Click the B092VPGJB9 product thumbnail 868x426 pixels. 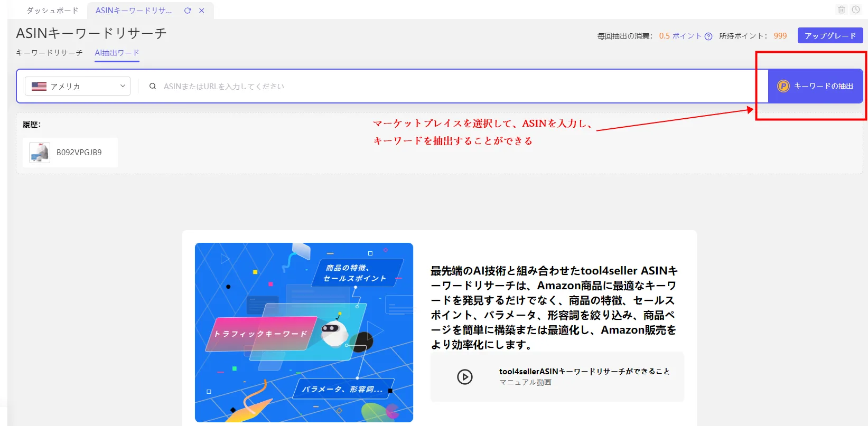point(40,153)
